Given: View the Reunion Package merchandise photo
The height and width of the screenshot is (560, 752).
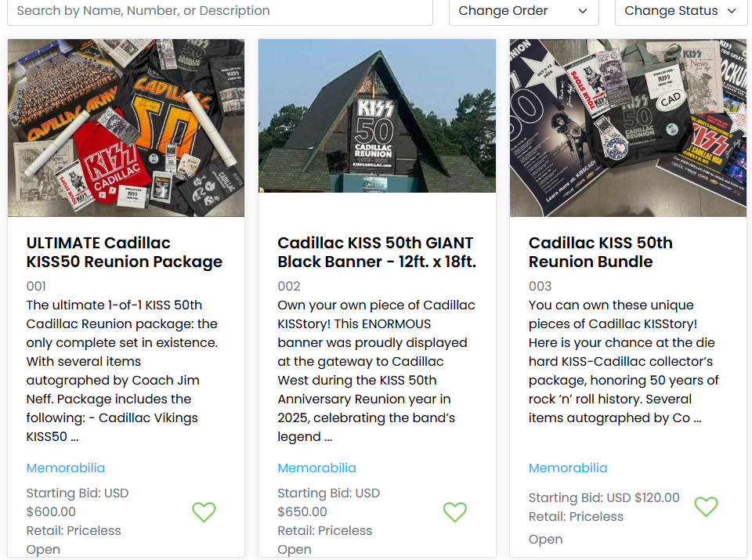Looking at the screenshot, I should point(126,128).
